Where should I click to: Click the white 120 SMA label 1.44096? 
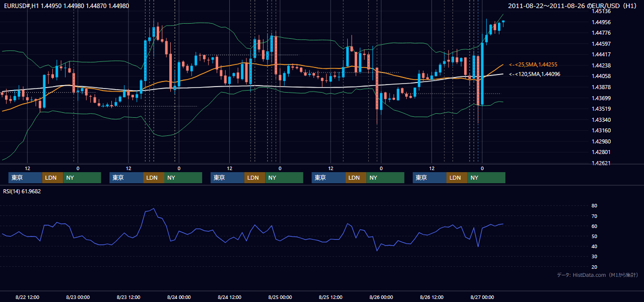pos(535,74)
